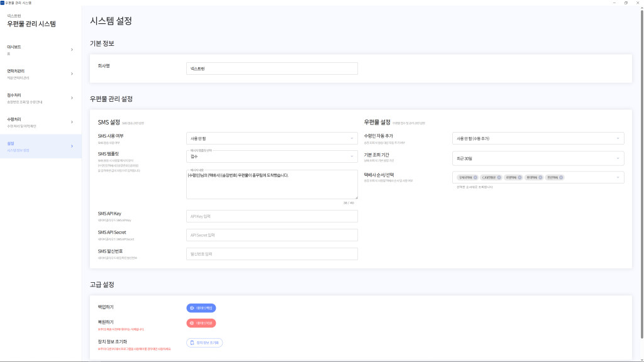The width and height of the screenshot is (644, 362).
Task: Click the app icon in the title bar
Action: (x=3, y=3)
